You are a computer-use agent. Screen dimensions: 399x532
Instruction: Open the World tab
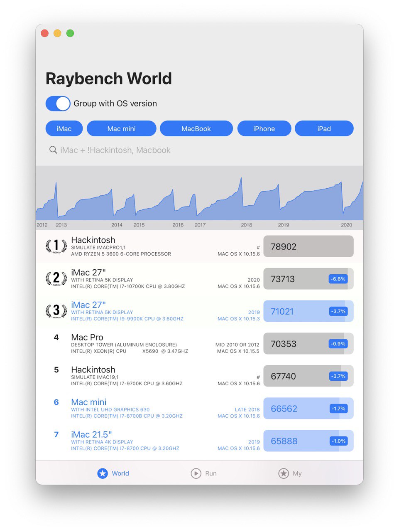coord(113,473)
